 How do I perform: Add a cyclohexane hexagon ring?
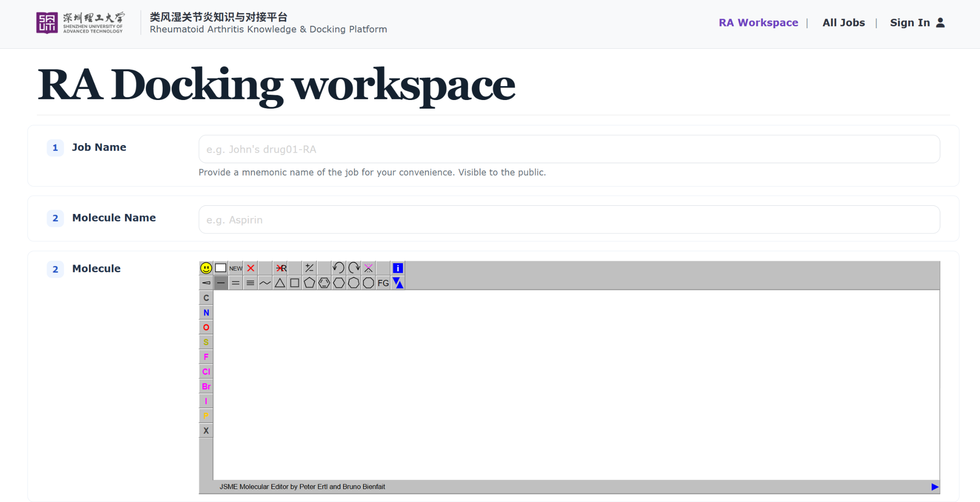tap(339, 283)
